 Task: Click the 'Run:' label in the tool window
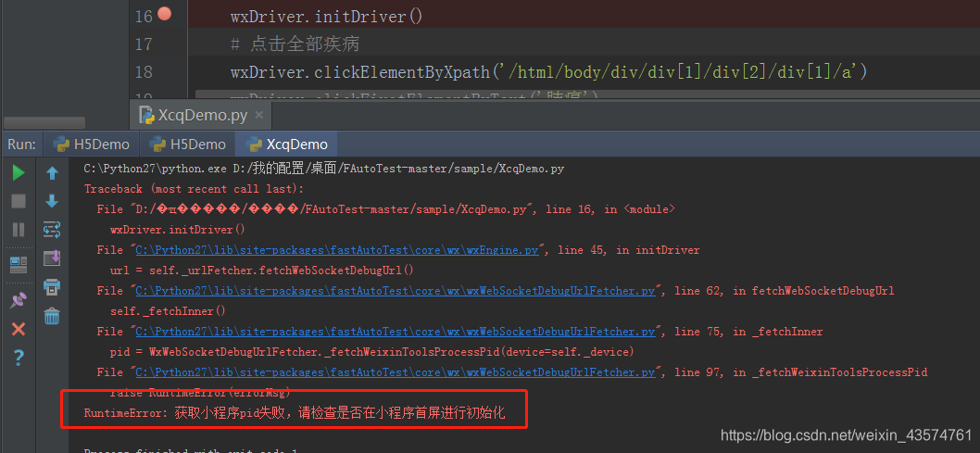(22, 145)
